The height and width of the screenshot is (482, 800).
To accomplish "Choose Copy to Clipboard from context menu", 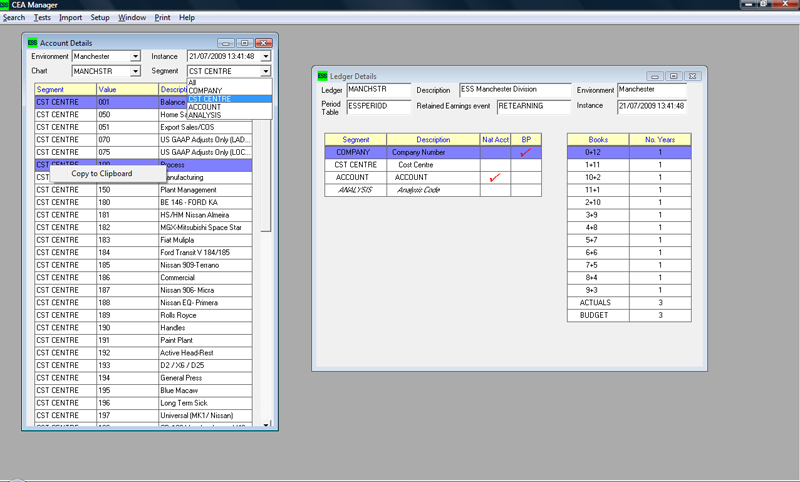I will 101,173.
